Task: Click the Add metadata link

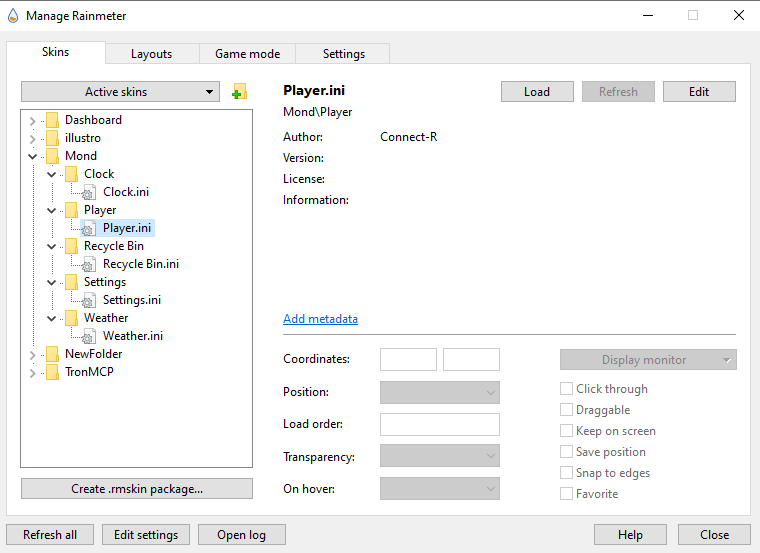Action: pos(320,318)
